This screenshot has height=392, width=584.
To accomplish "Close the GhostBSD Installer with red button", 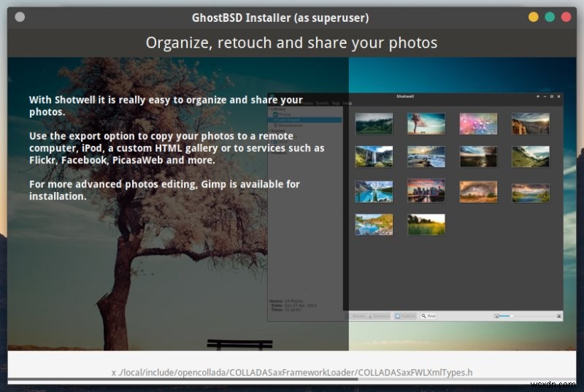I will [566, 17].
